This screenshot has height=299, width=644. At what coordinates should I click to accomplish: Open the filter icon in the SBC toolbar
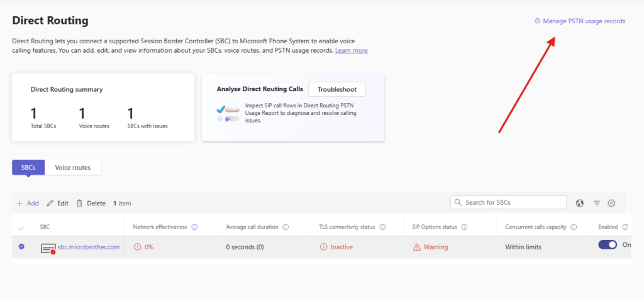click(597, 203)
